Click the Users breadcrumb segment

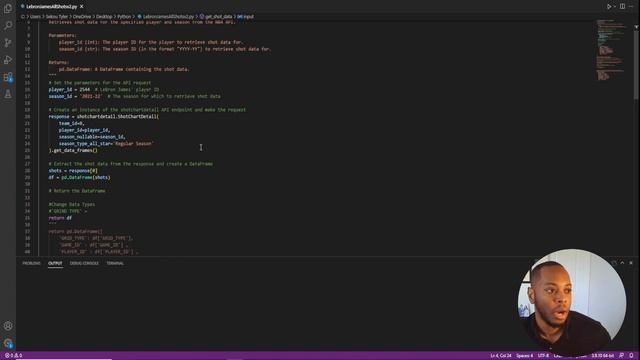click(35, 17)
